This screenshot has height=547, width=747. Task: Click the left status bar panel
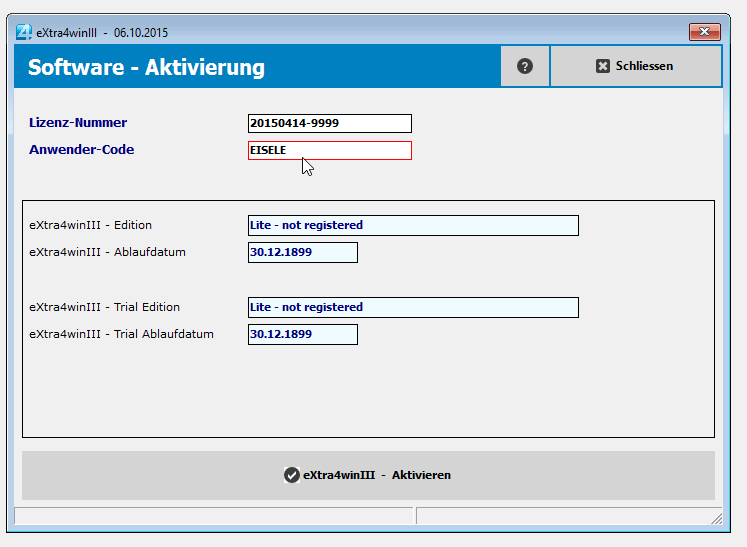[213, 516]
